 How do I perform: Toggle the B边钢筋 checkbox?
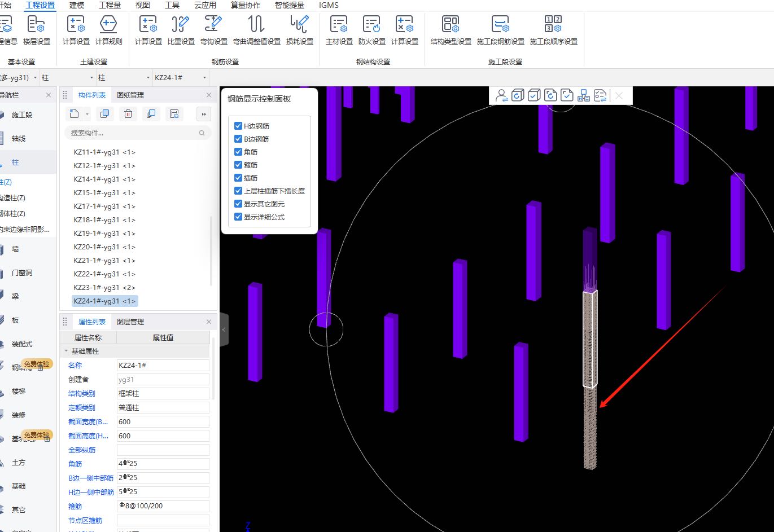[238, 139]
